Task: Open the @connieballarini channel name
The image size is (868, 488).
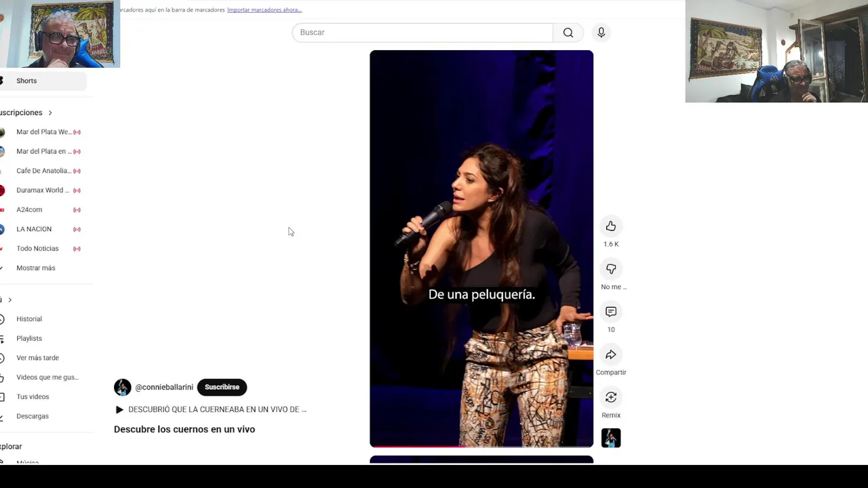Action: pyautogui.click(x=164, y=387)
